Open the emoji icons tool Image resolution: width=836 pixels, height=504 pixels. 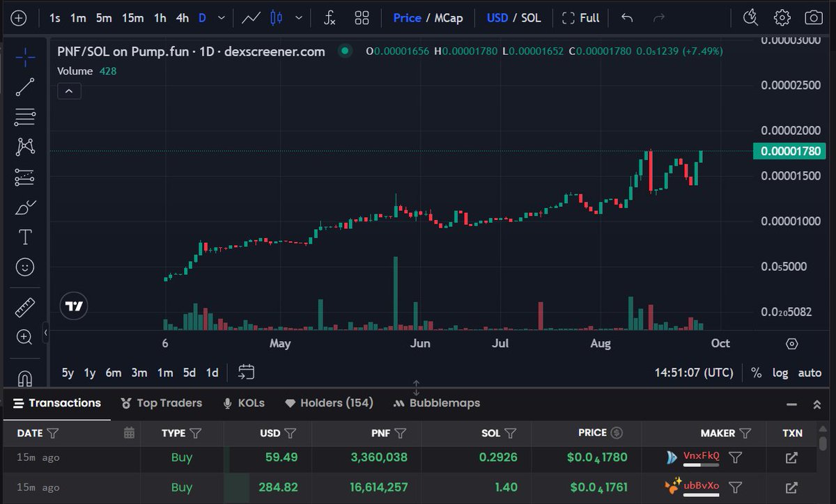click(25, 267)
